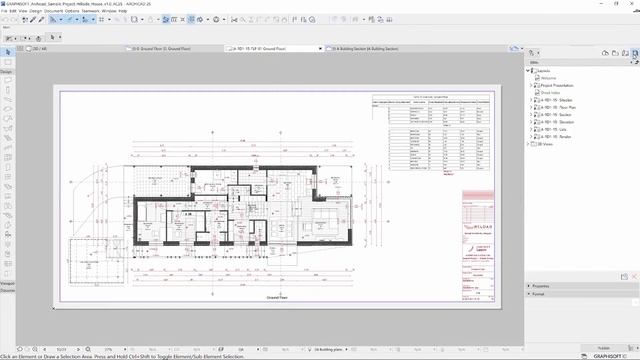Expand the A.RD1 Floor Plan subset

(531, 107)
